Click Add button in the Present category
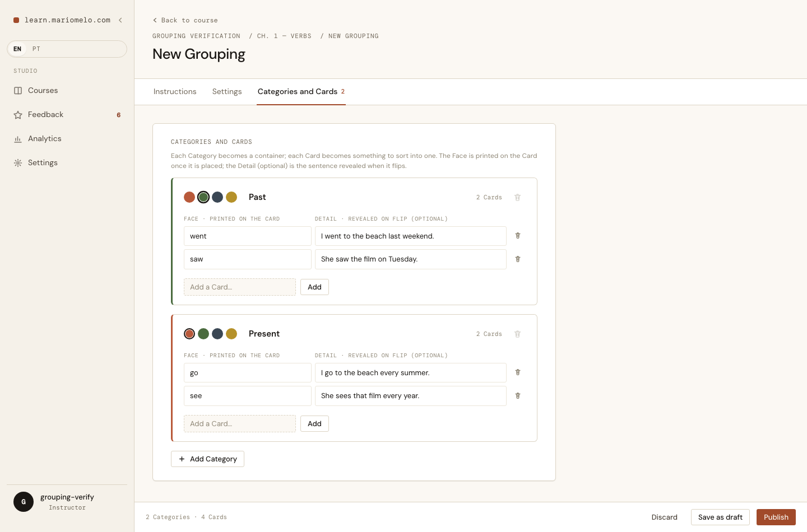The height and width of the screenshot is (532, 807). (x=314, y=424)
